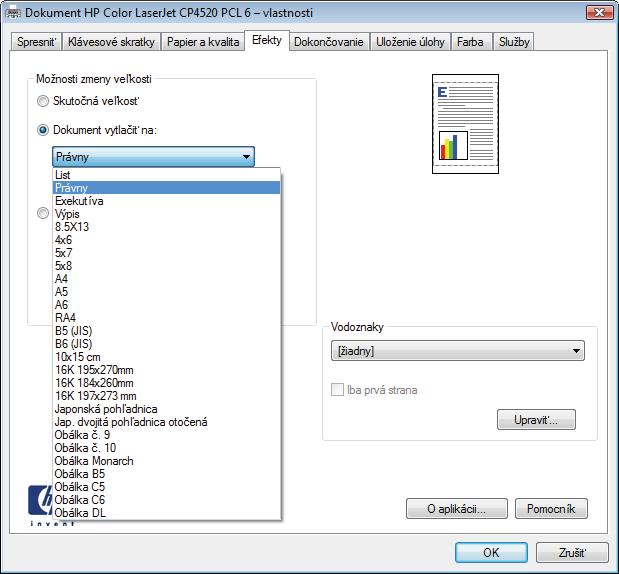
Task: Choose List from paper size list
Action: (167, 175)
